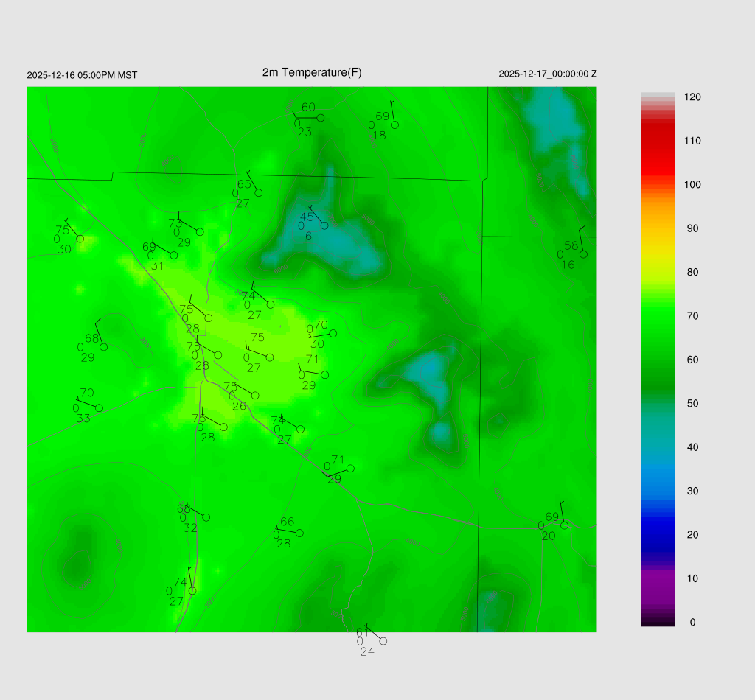Select the station plot showing 60 and 23
The height and width of the screenshot is (700, 755).
(321, 118)
